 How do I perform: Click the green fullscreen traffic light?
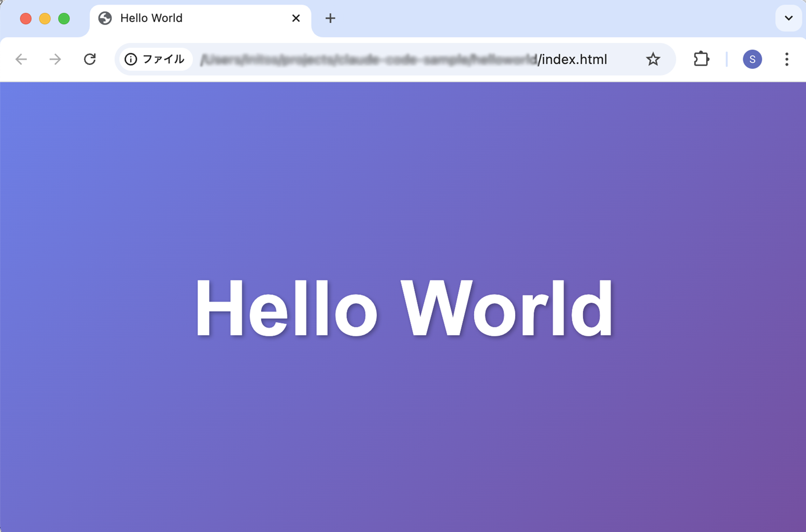pyautogui.click(x=64, y=18)
